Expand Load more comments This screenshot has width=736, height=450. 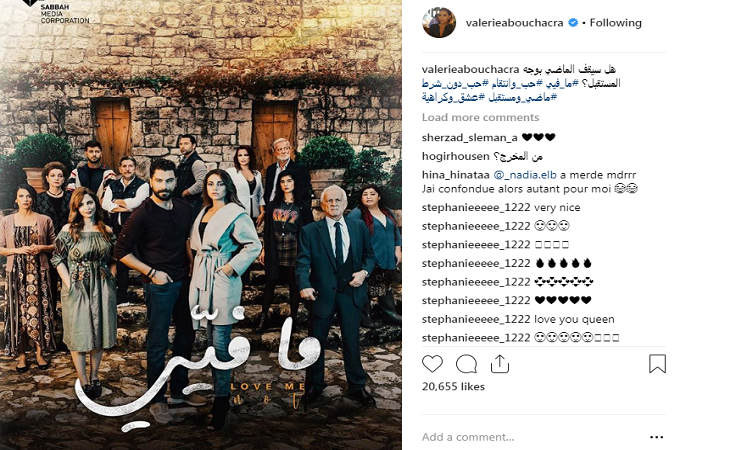click(x=480, y=117)
